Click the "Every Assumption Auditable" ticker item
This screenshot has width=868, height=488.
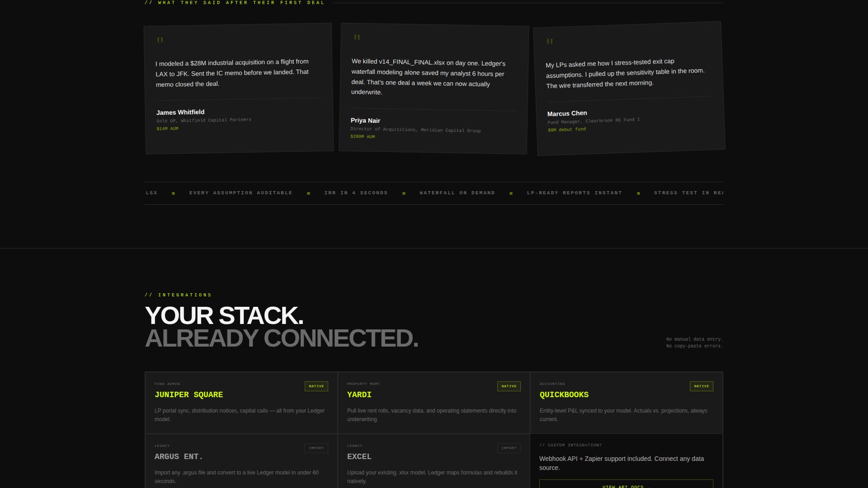tap(241, 193)
